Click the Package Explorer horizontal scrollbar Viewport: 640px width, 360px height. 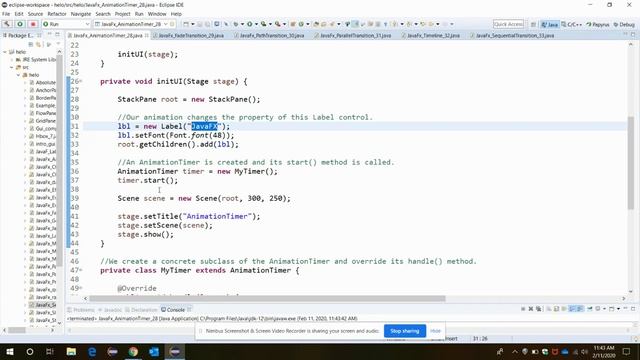[x=17, y=330]
